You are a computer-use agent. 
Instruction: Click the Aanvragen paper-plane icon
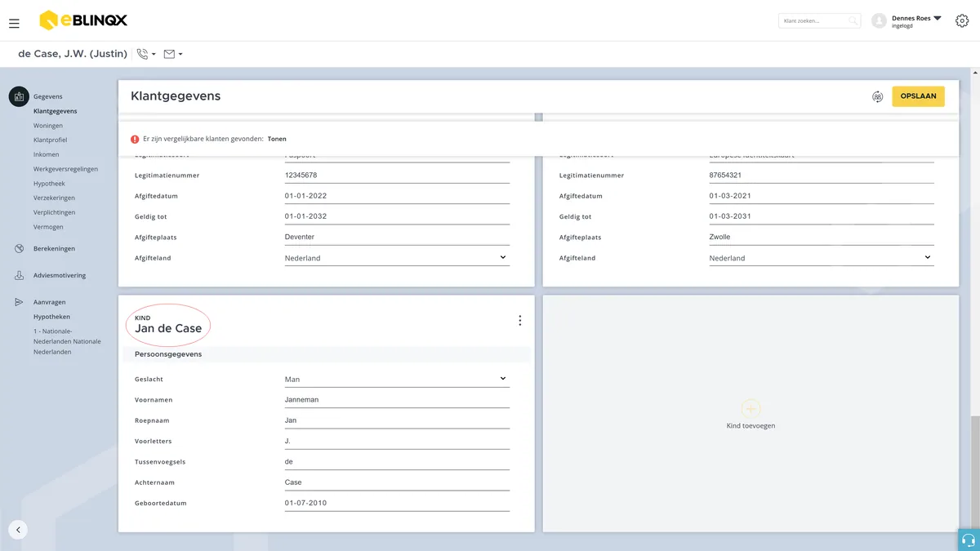tap(19, 302)
